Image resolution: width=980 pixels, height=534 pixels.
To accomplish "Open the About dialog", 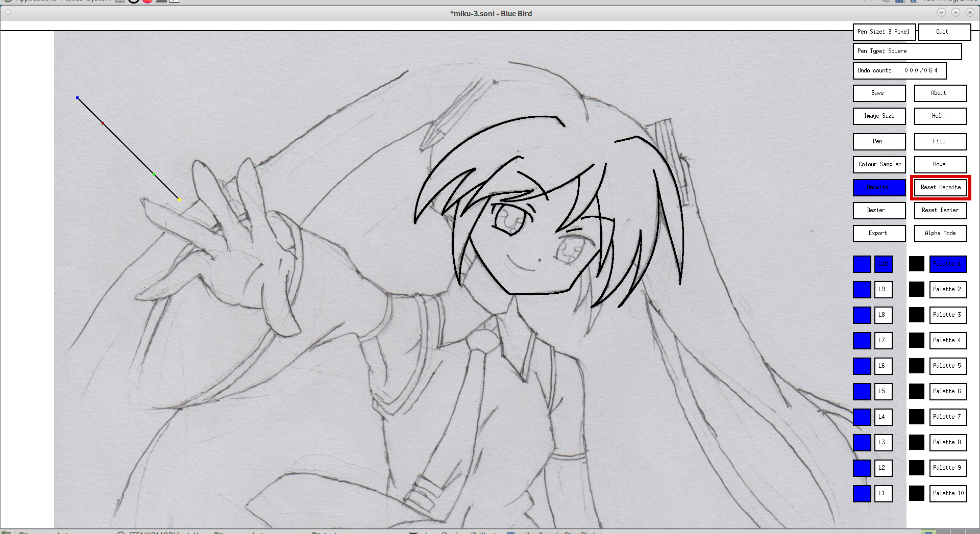I will [940, 93].
